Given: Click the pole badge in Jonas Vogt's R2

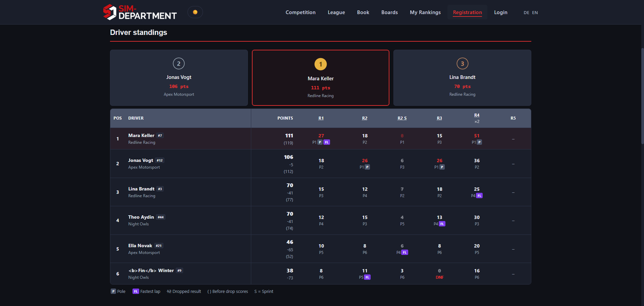Looking at the screenshot, I should click(367, 167).
